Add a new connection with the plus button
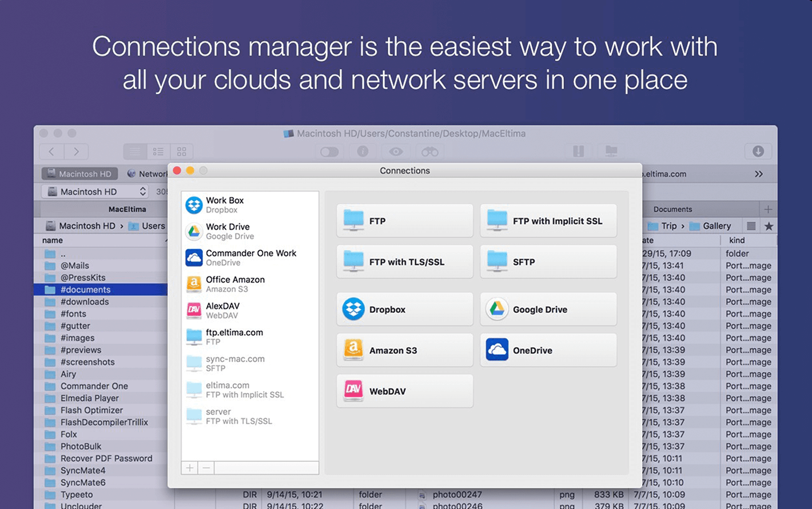This screenshot has height=509, width=812. (189, 468)
